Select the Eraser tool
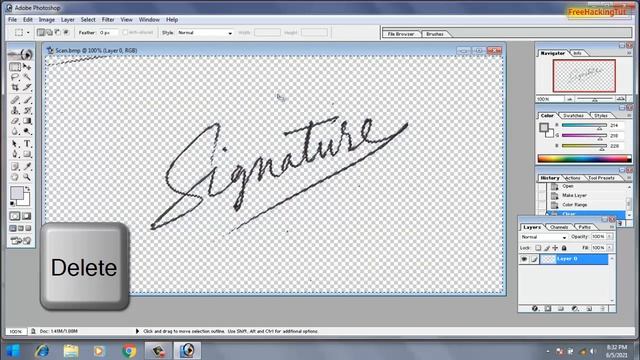 coord(15,121)
